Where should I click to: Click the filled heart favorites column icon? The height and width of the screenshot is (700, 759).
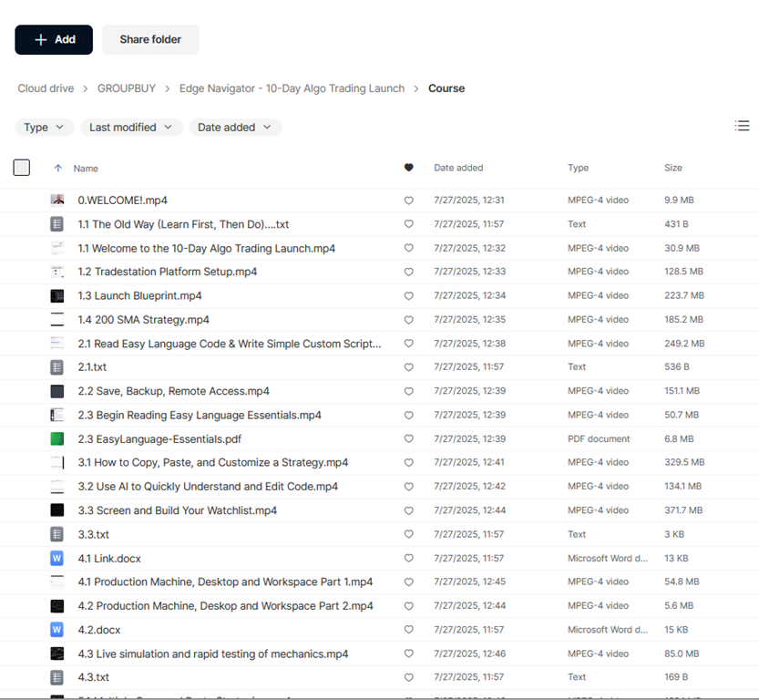[408, 168]
